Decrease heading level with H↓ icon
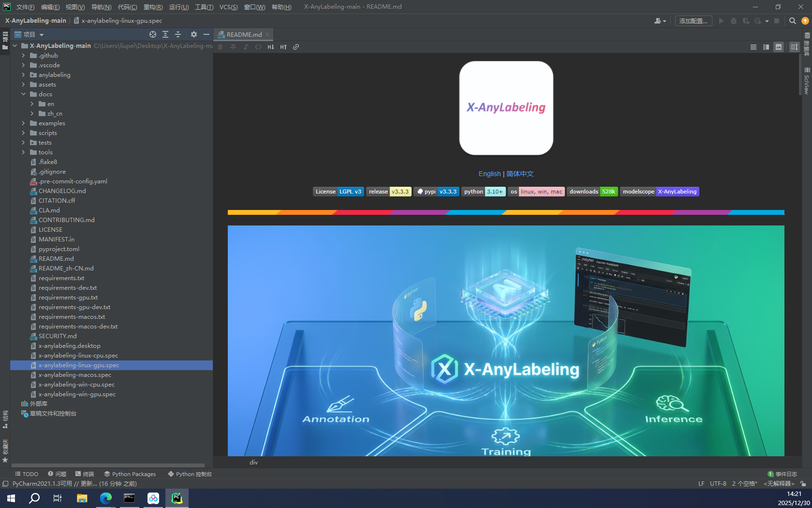 pos(271,47)
